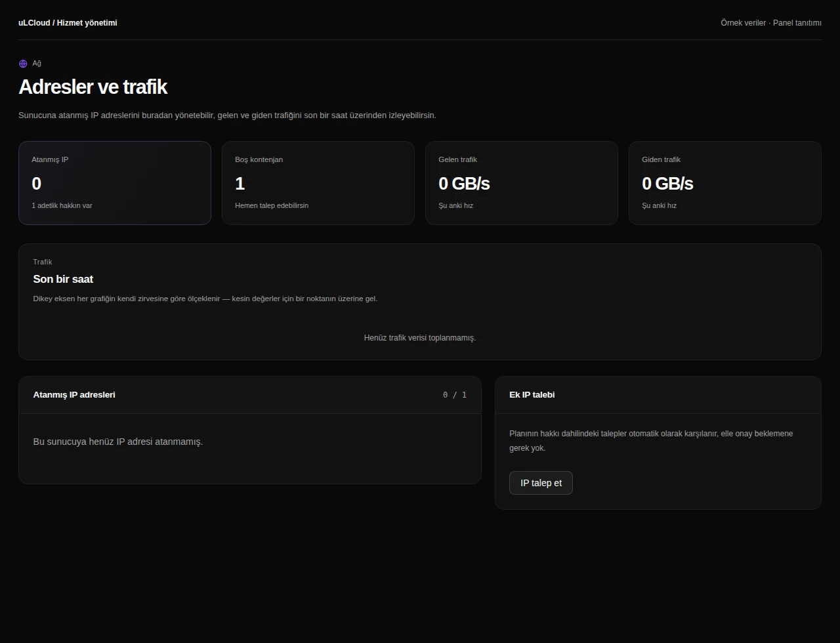Select the uLCloud / Hizmet yönetimi header text
840x643 pixels.
click(68, 23)
